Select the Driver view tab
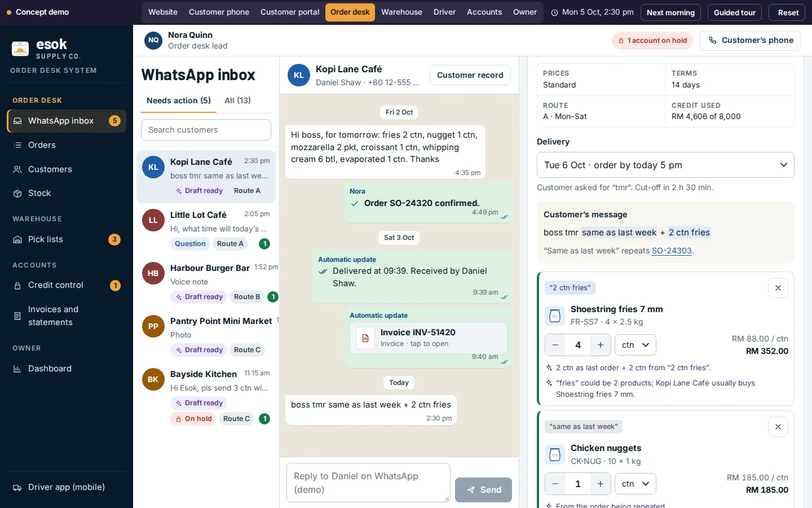812x508 pixels. click(x=444, y=12)
